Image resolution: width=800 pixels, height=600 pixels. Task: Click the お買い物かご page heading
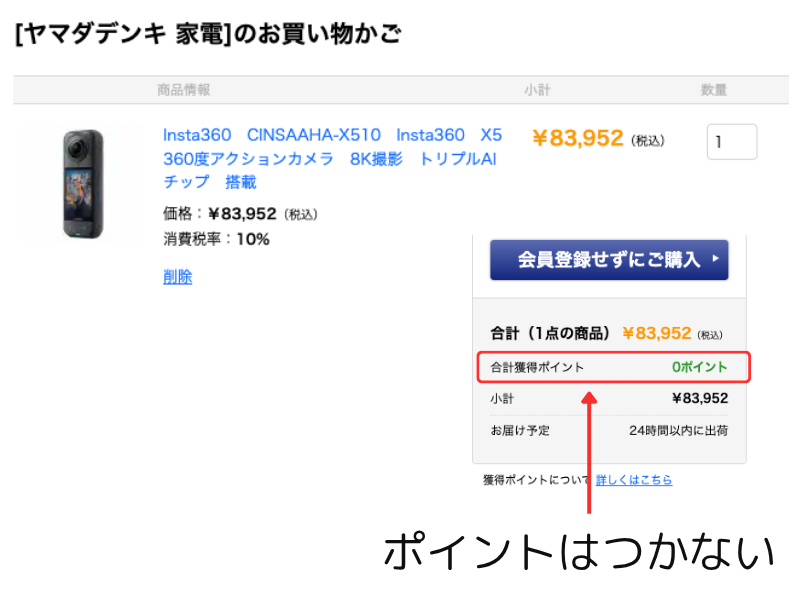209,34
